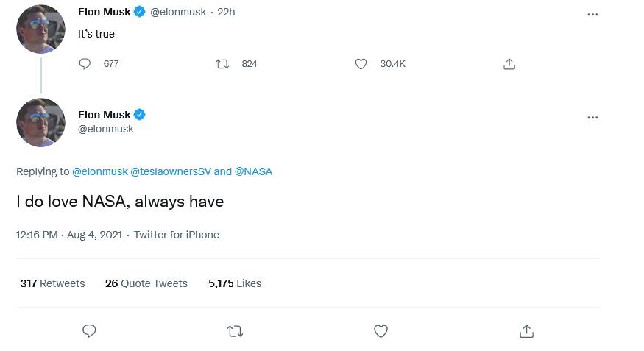This screenshot has width=644, height=351.
Task: Open the @NASA mention link
Action: pos(253,171)
